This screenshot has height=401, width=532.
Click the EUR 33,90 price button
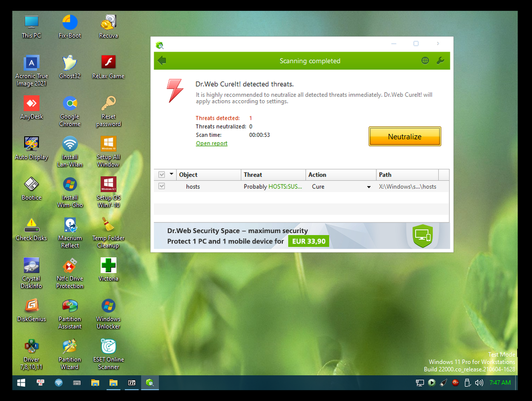pos(309,242)
